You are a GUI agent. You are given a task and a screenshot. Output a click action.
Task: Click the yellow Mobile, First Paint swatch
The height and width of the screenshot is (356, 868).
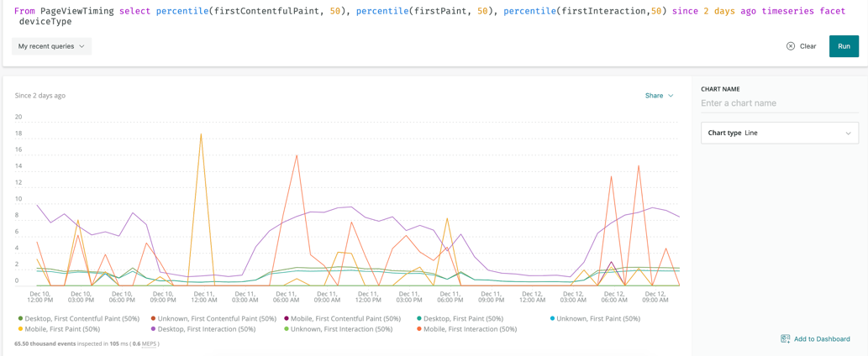point(21,329)
